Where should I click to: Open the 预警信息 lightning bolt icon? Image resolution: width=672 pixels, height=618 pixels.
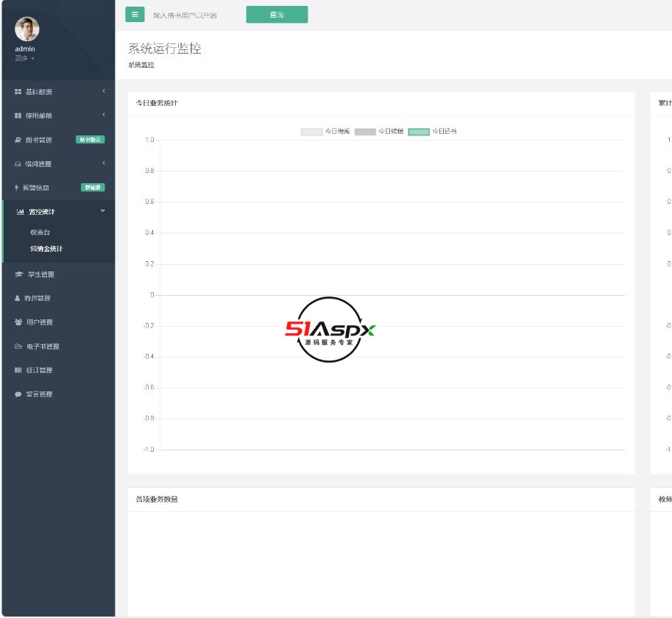(x=17, y=188)
